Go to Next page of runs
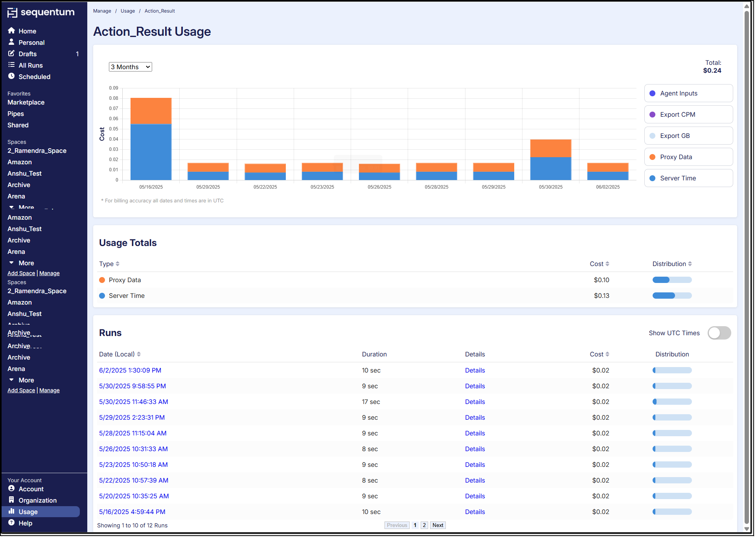This screenshot has height=538, width=756. pyautogui.click(x=437, y=525)
